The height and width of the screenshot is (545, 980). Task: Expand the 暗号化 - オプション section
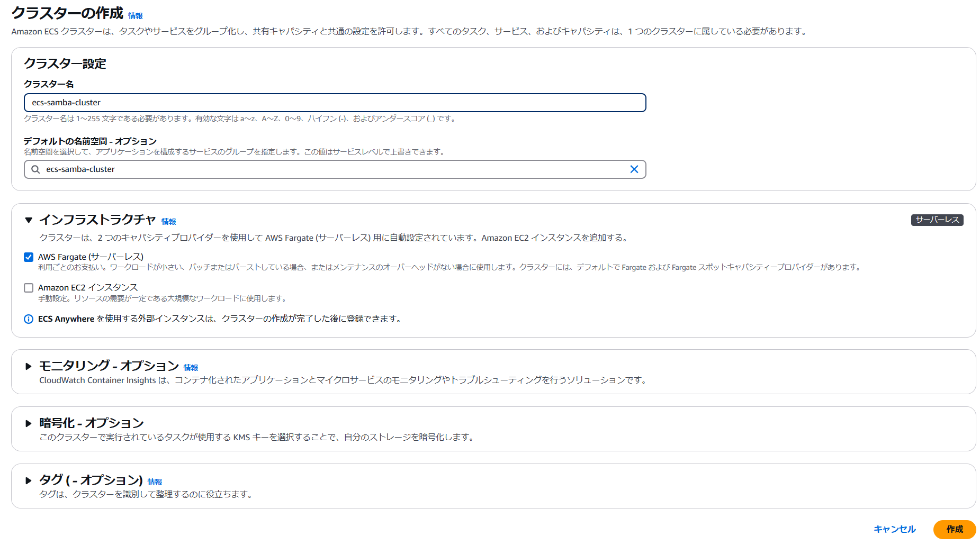(29, 423)
